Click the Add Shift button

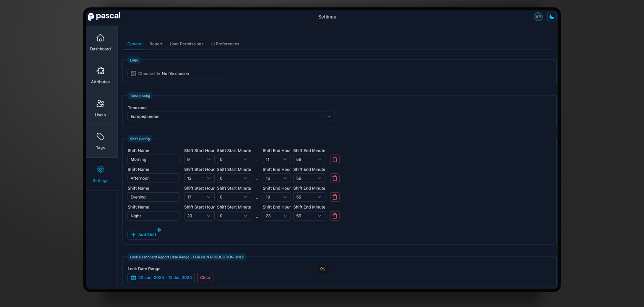click(x=143, y=235)
